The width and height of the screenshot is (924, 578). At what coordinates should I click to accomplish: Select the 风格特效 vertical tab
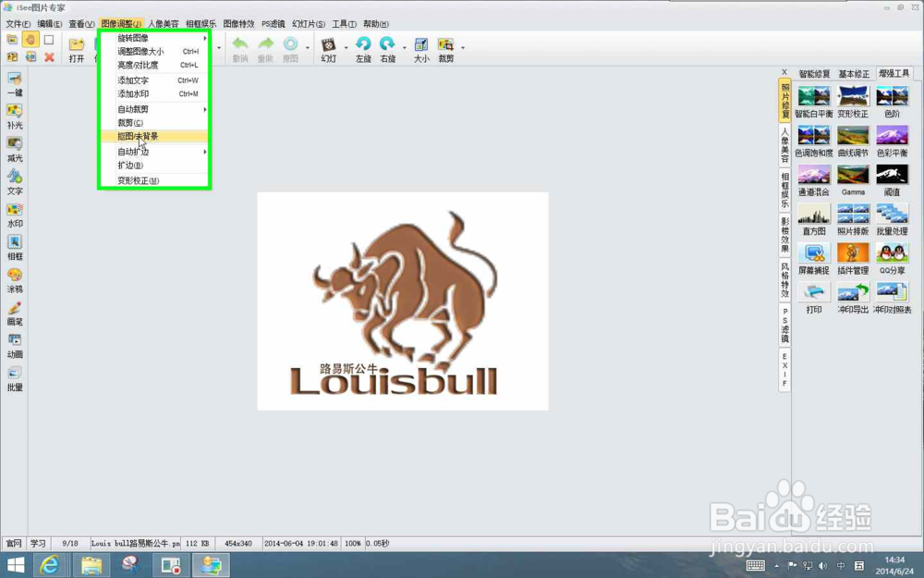pyautogui.click(x=784, y=279)
